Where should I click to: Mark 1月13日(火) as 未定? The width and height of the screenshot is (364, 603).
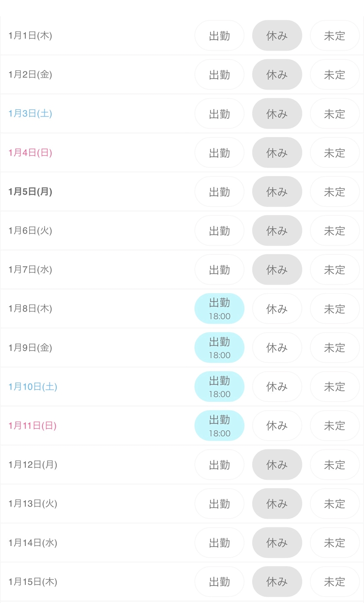click(335, 504)
